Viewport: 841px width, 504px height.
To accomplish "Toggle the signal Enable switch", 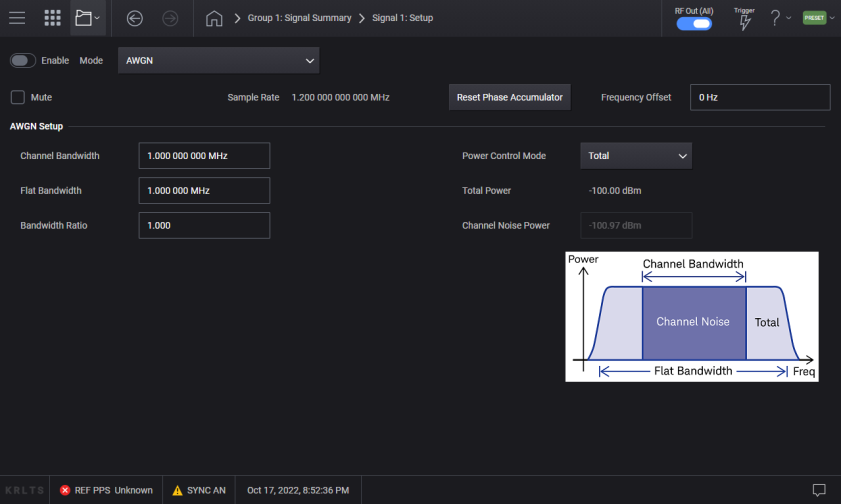I will [x=22, y=60].
